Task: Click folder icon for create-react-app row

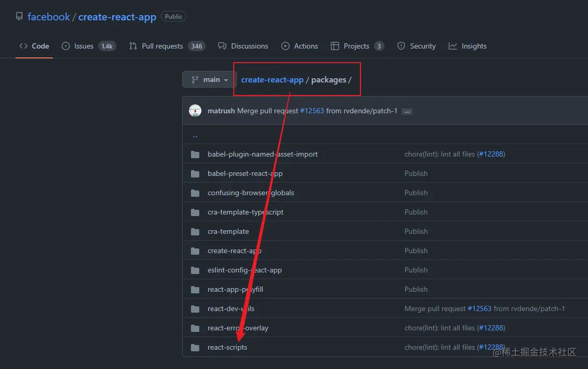Action: pos(195,251)
